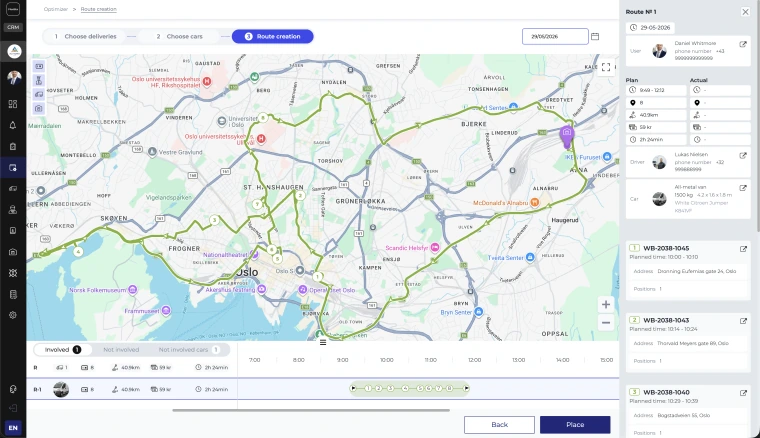Screen dimensions: 760x438
Task: Open the drivers person icon in sidebar
Action: (13, 210)
